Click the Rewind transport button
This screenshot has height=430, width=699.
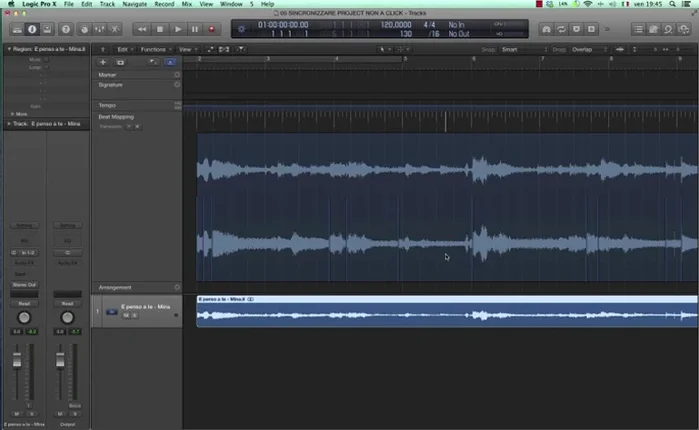point(143,29)
